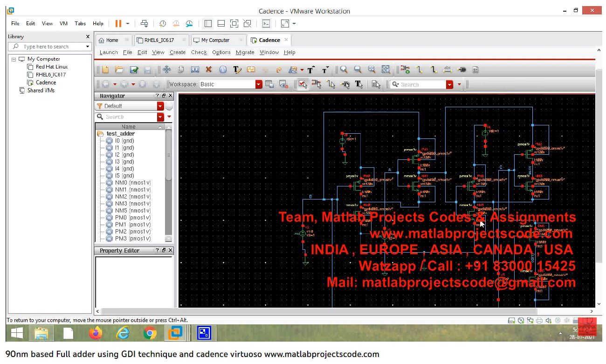This screenshot has height=364, width=606.
Task: Select the Create Instance tool icon
Action: pyautogui.click(x=405, y=70)
